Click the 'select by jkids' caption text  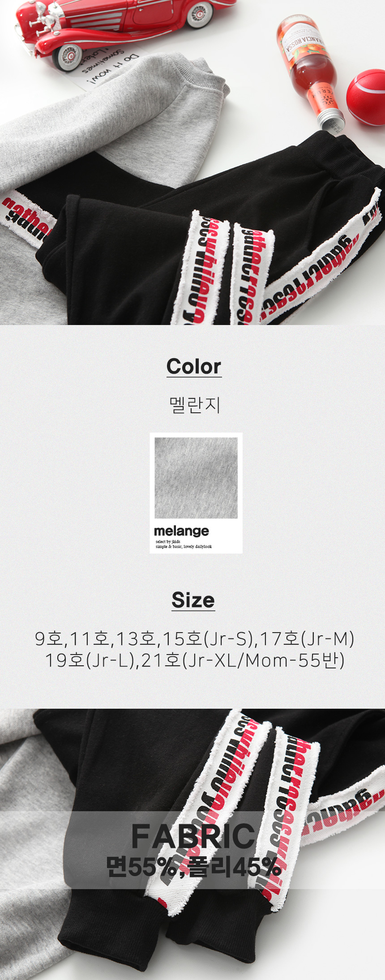click(168, 542)
